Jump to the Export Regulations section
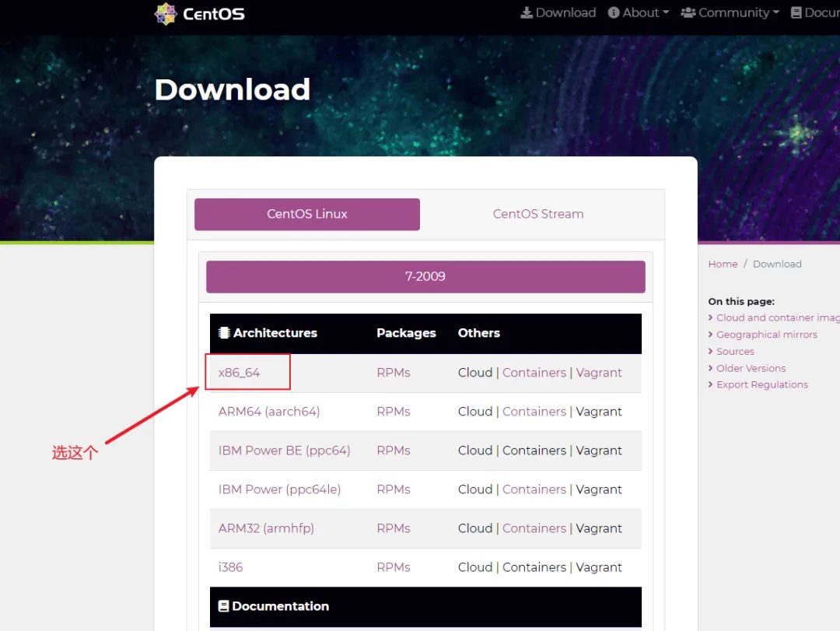 pyautogui.click(x=761, y=385)
